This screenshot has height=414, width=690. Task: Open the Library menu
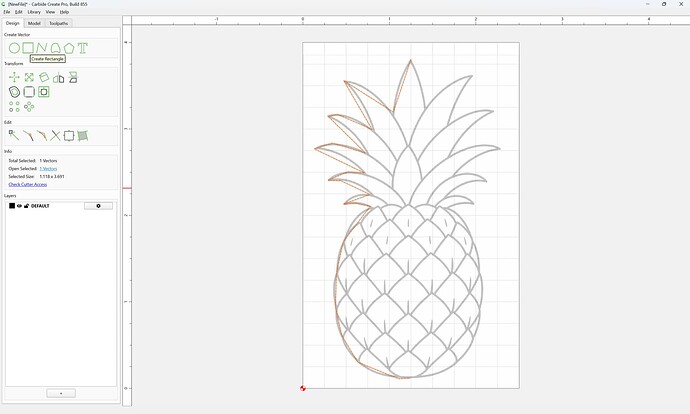click(x=34, y=12)
